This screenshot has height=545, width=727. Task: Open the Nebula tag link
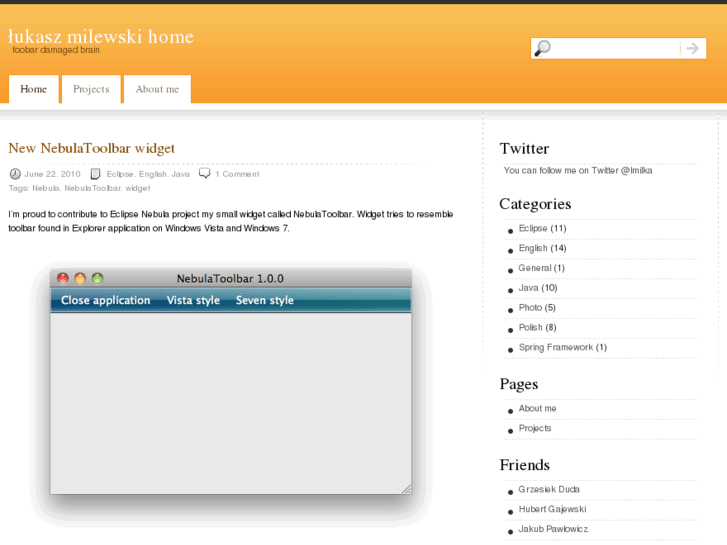[45, 188]
